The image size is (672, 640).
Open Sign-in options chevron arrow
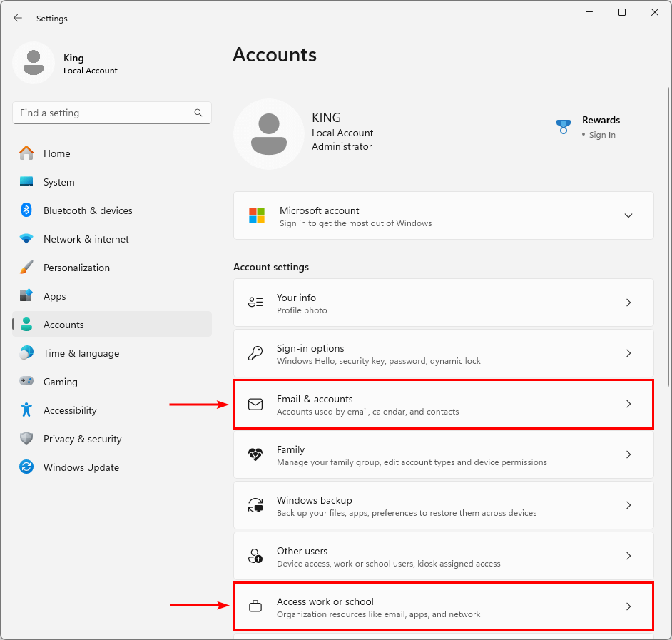pyautogui.click(x=628, y=353)
